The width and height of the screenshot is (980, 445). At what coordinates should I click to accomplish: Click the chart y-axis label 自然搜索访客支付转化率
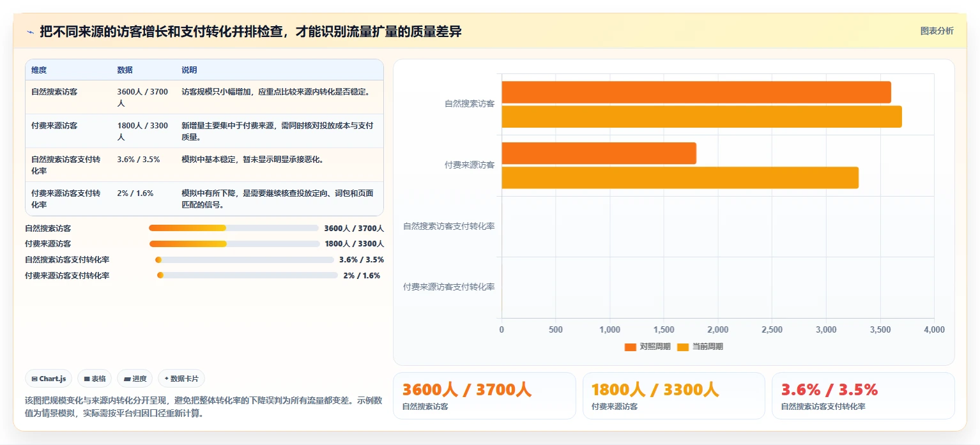coord(449,226)
